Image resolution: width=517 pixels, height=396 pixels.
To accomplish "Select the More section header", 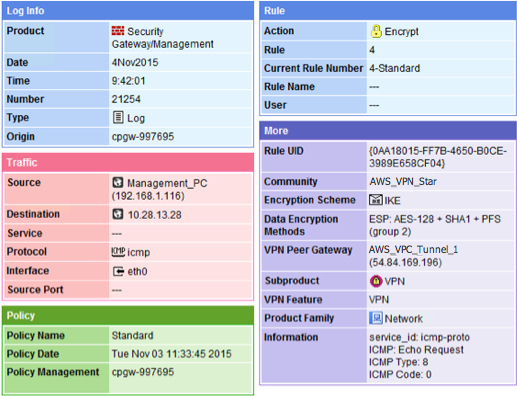I will tap(388, 131).
